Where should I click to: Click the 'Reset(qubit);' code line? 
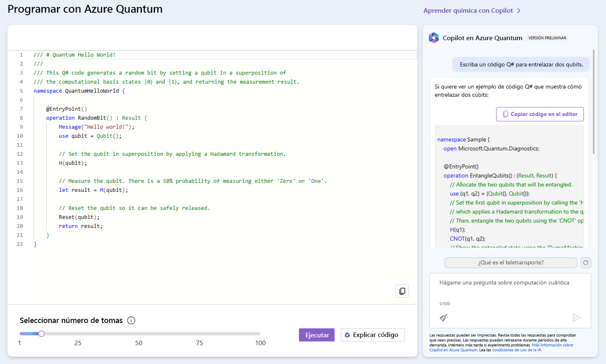[79, 217]
